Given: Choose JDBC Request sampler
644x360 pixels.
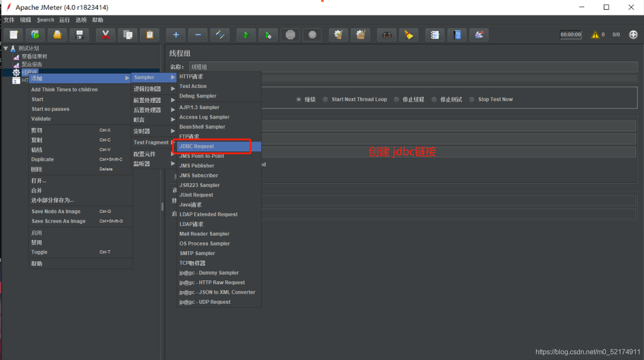Looking at the screenshot, I should [x=219, y=146].
